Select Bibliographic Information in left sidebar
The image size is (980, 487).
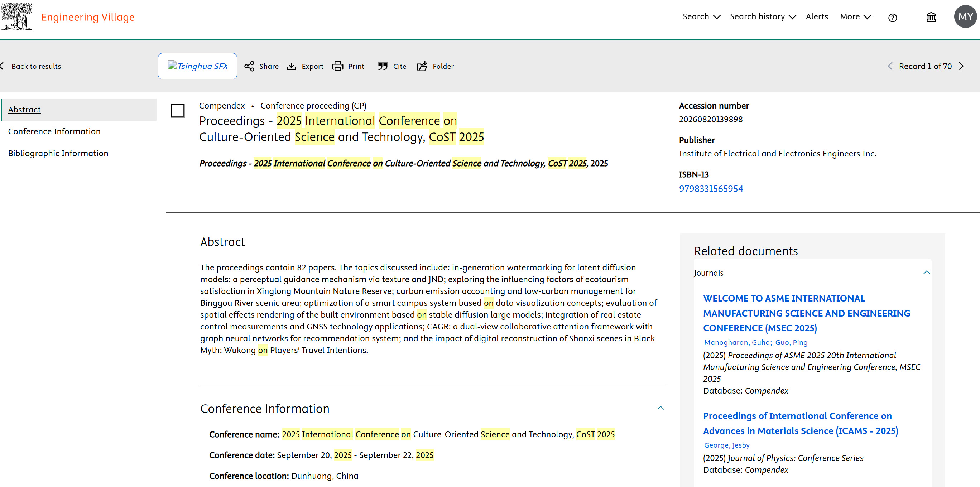(58, 153)
